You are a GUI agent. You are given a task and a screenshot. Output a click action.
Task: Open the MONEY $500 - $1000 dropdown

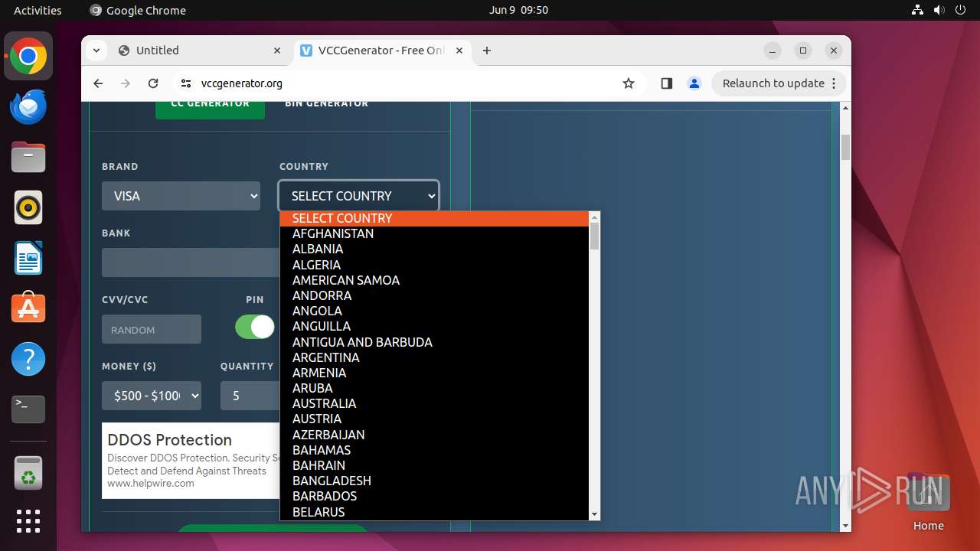(x=152, y=396)
